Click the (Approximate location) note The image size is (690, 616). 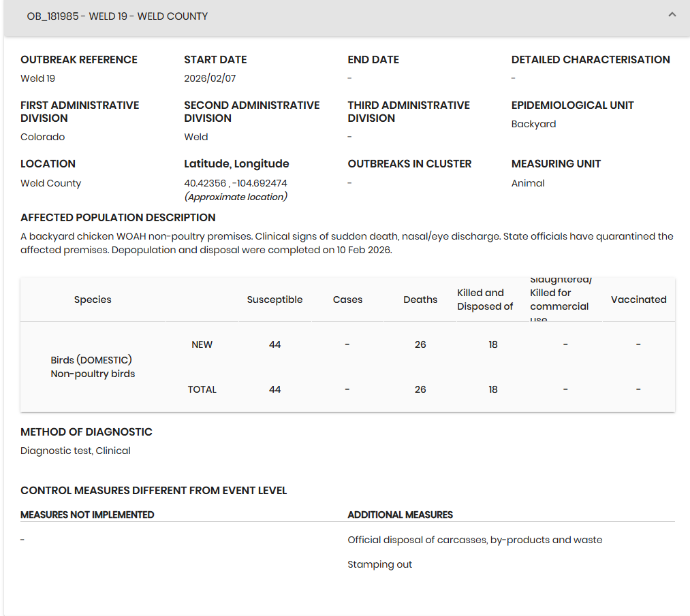point(236,197)
